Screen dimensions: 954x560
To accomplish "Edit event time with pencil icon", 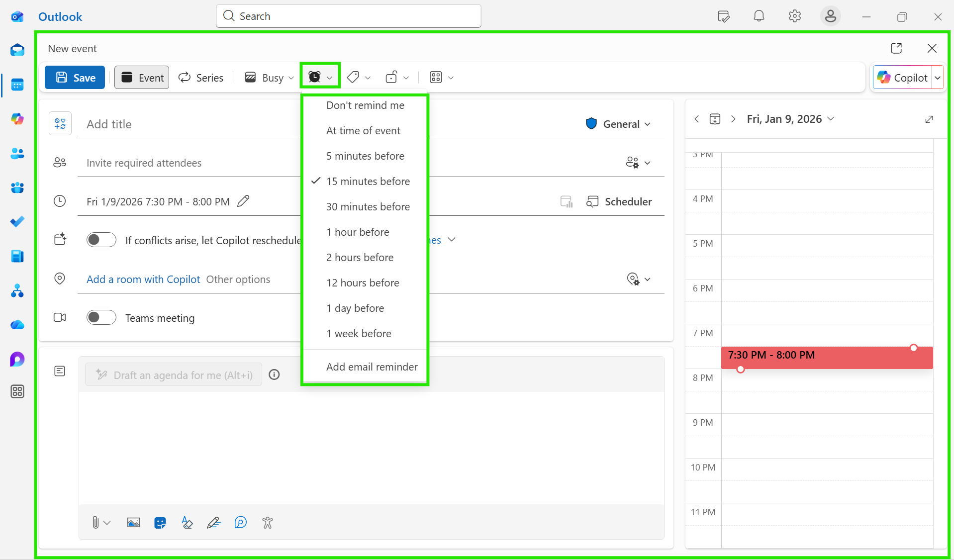I will point(243,201).
